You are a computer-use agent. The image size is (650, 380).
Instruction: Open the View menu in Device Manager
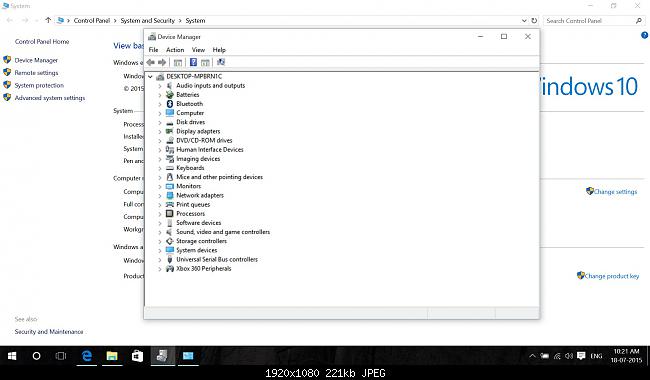(198, 50)
